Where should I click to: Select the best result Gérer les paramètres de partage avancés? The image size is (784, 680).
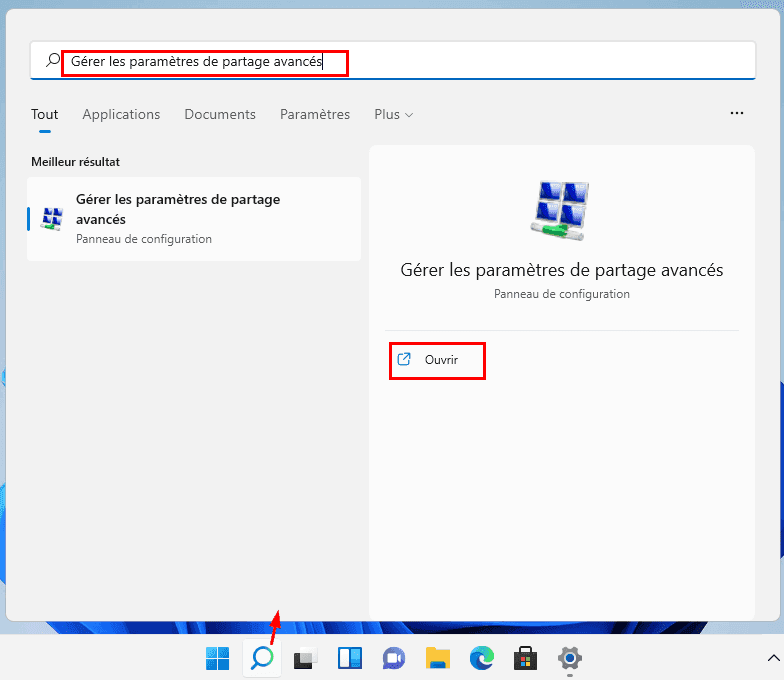194,219
